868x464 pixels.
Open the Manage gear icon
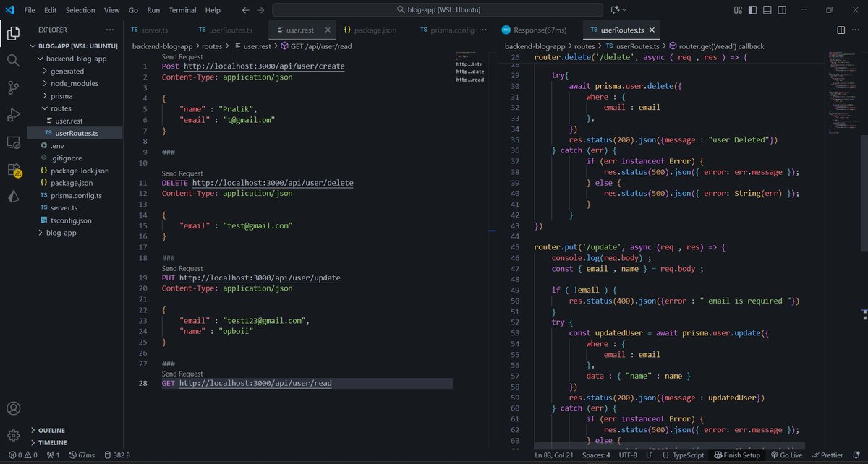tap(13, 435)
